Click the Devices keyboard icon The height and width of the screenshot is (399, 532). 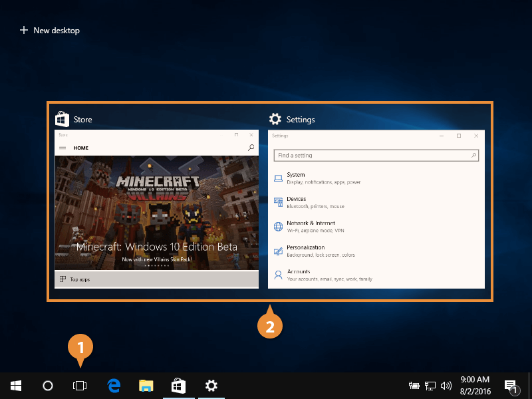click(278, 202)
